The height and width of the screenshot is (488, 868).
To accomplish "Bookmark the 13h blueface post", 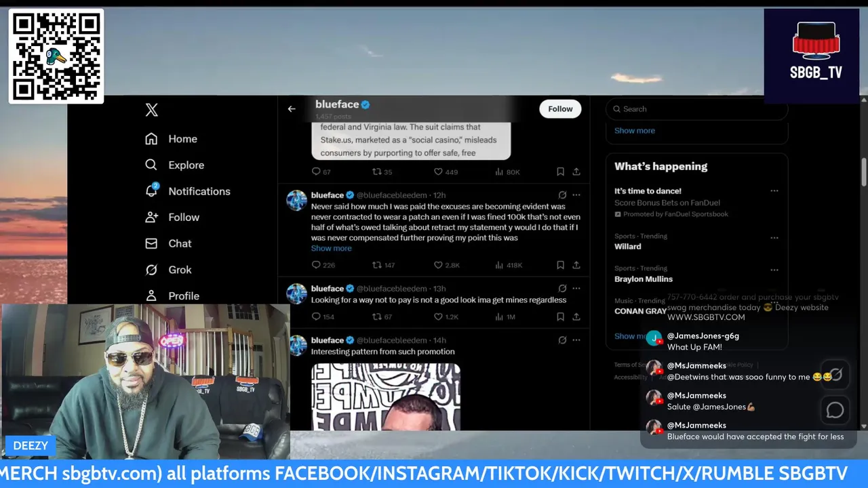I will tap(560, 317).
